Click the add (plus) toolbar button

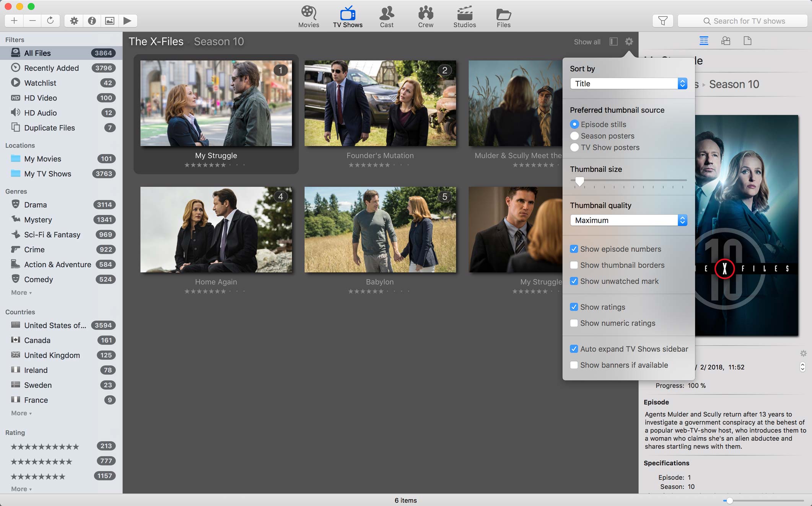tap(14, 21)
